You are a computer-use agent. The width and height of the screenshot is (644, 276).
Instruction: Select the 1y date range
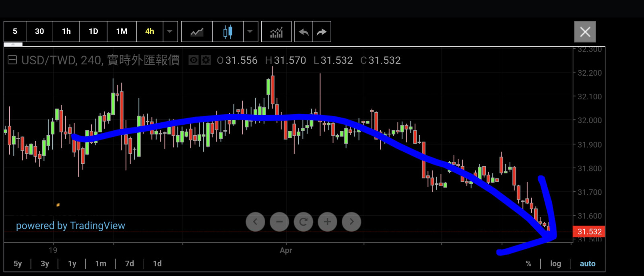tap(72, 264)
